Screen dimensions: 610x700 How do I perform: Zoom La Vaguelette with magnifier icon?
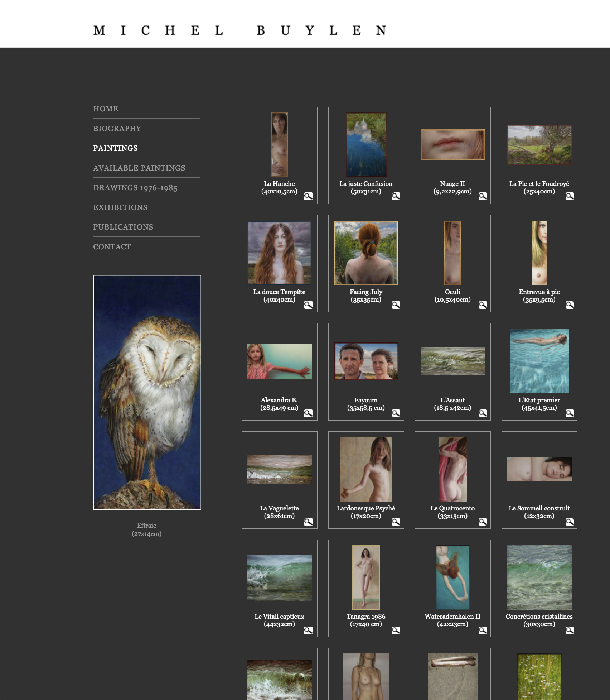[308, 522]
